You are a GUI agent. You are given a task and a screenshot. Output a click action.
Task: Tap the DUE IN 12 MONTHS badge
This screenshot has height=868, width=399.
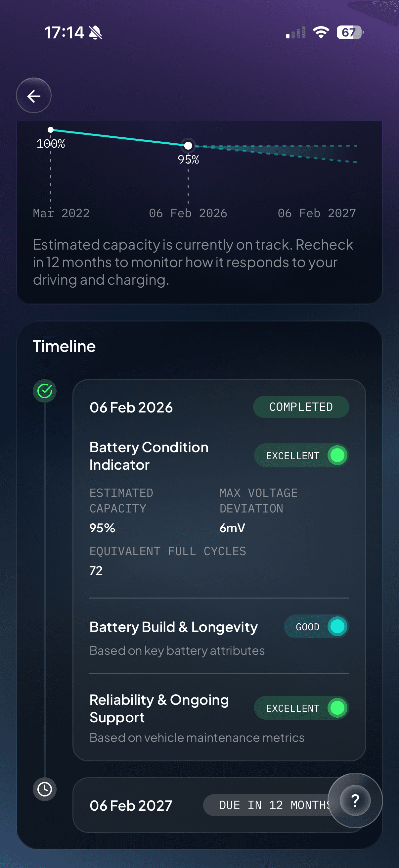tap(269, 805)
